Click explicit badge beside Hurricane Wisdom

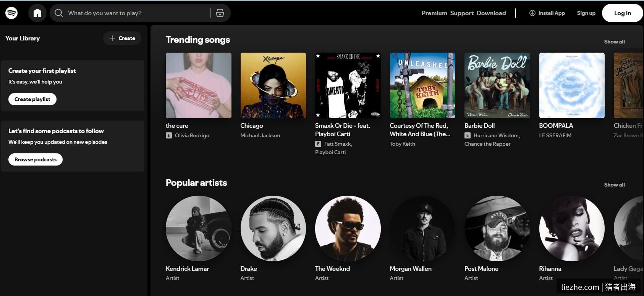[x=468, y=135]
